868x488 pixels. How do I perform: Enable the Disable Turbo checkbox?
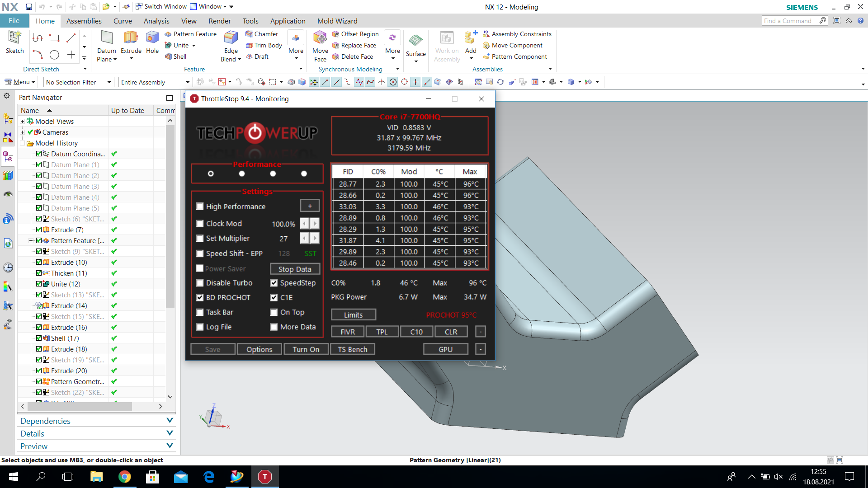(x=200, y=283)
